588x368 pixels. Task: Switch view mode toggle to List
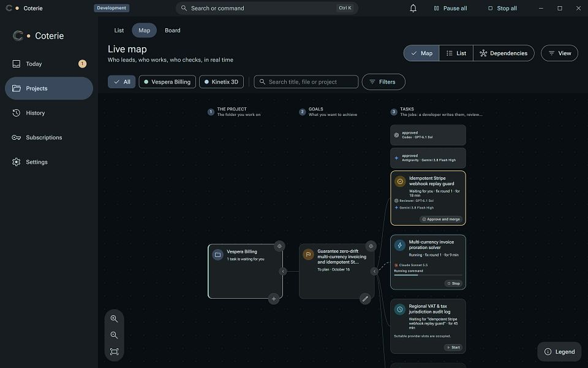456,53
